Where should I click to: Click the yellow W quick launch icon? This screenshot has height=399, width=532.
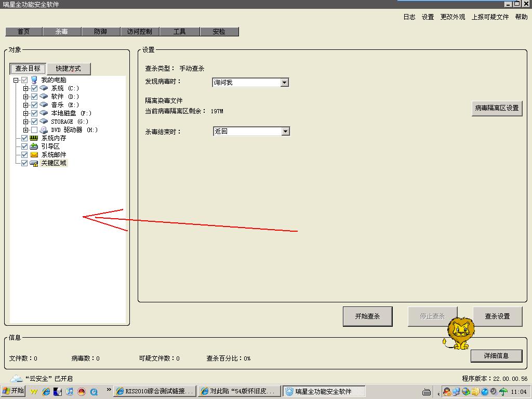click(x=34, y=392)
